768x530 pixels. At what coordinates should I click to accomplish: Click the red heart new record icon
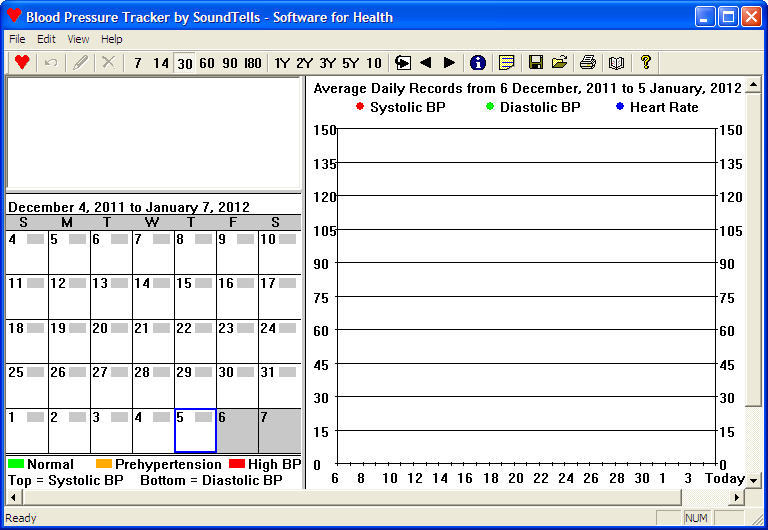coord(22,63)
